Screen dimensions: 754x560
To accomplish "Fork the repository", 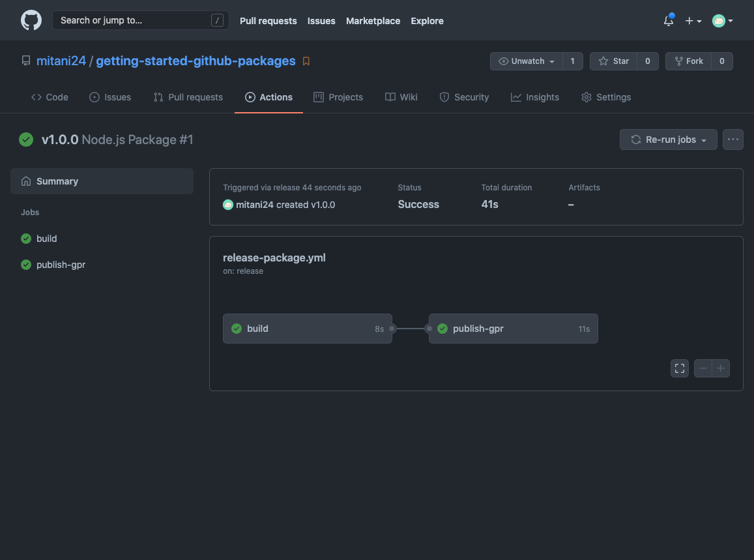I will point(689,61).
